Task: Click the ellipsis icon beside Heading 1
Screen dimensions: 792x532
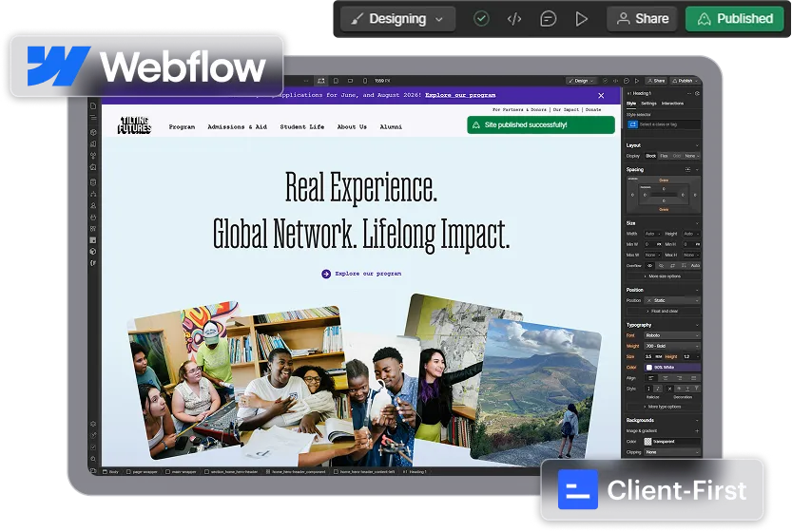Action: tap(689, 93)
